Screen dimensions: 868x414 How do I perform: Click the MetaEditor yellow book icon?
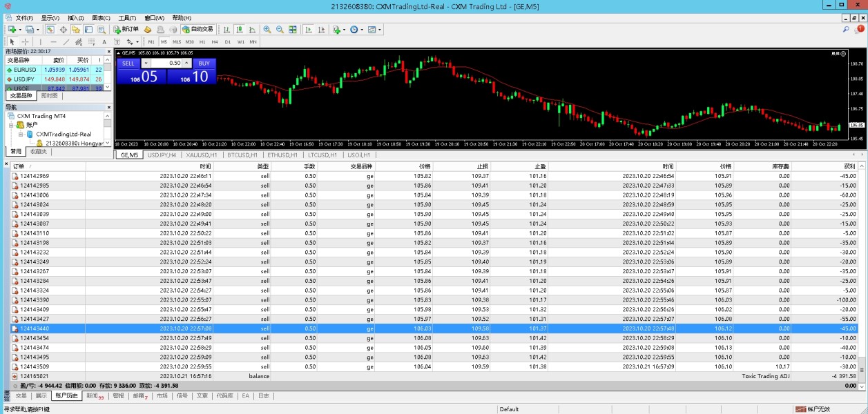tap(148, 30)
